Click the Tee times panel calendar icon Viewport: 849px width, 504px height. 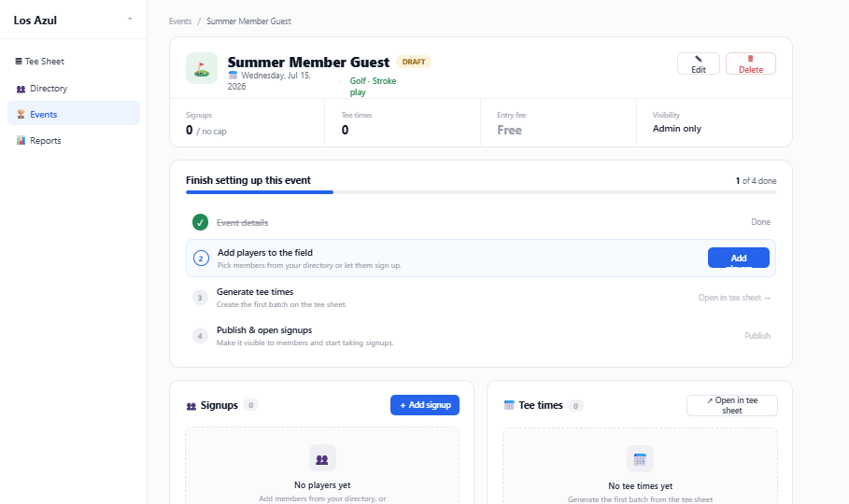[x=509, y=405]
